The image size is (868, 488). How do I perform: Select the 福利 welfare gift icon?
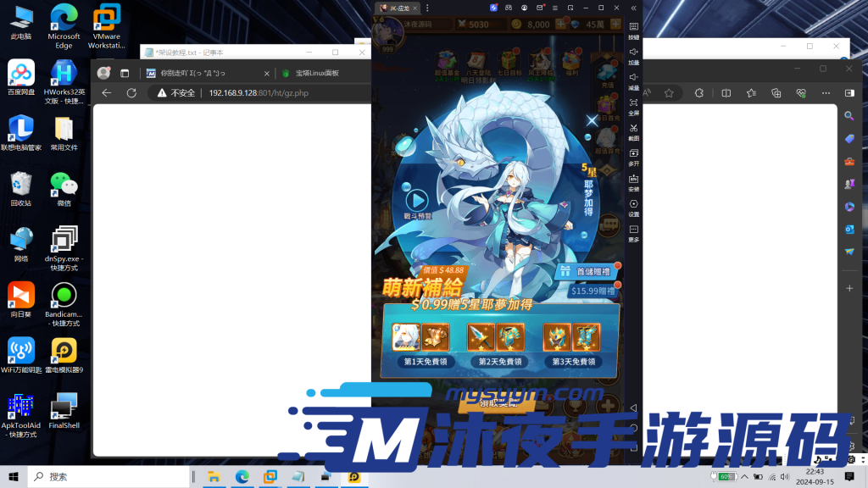pyautogui.click(x=570, y=59)
